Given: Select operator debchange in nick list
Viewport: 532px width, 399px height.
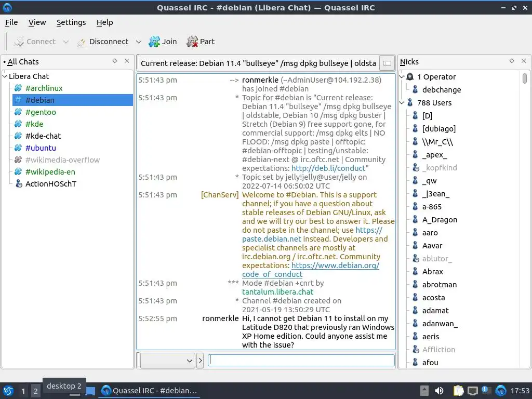Looking at the screenshot, I should pos(442,90).
